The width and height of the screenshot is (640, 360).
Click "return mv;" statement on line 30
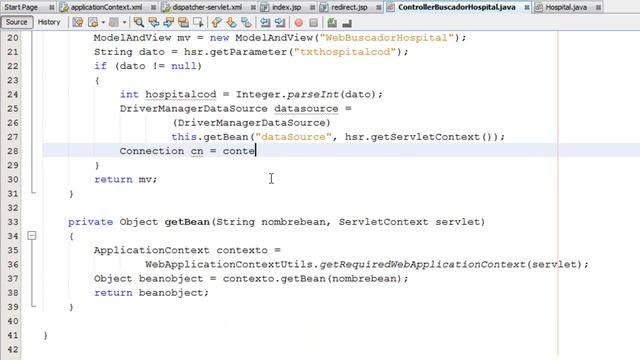(126, 180)
